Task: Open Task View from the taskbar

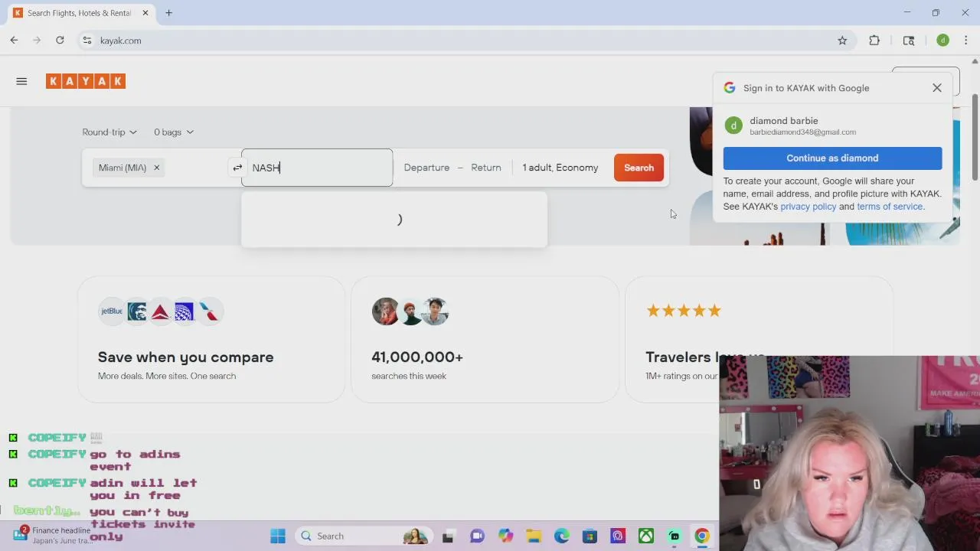Action: coord(448,536)
